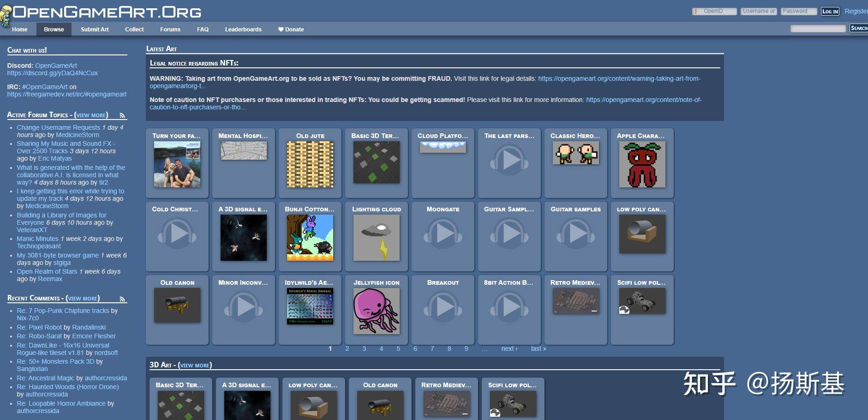Open the Old Jute texture thumbnail
This screenshot has width=868, height=420.
tap(310, 164)
